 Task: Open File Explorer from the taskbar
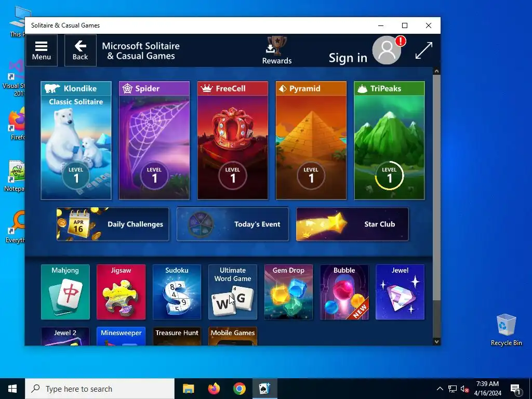tap(188, 389)
